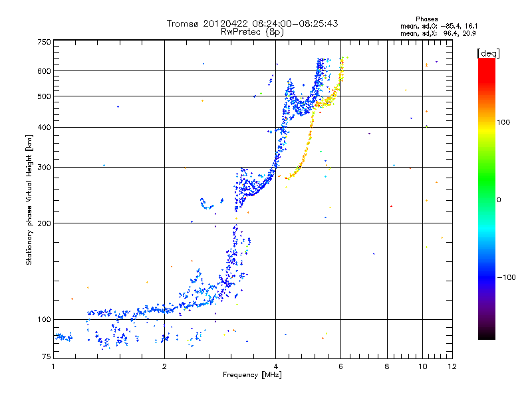
Task: Click the colorbar label '0'
Action: 498,200
